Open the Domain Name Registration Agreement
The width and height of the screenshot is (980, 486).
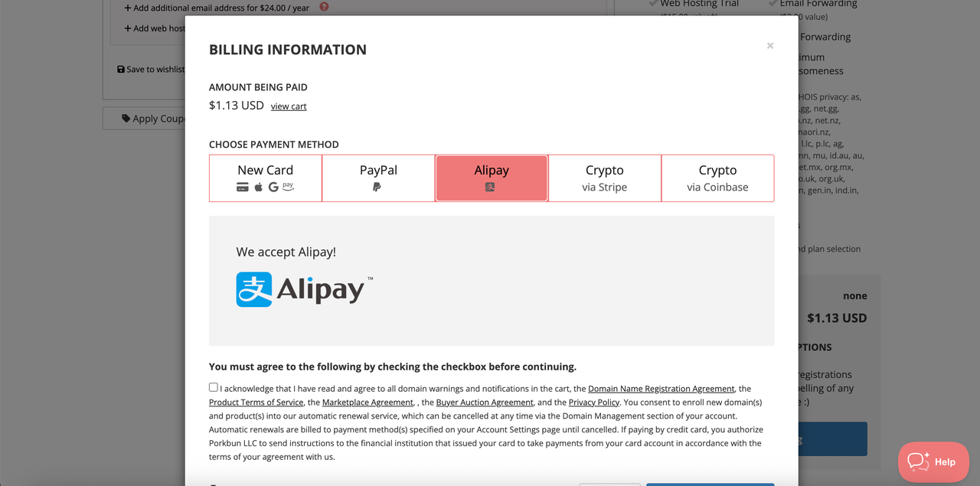coord(661,389)
